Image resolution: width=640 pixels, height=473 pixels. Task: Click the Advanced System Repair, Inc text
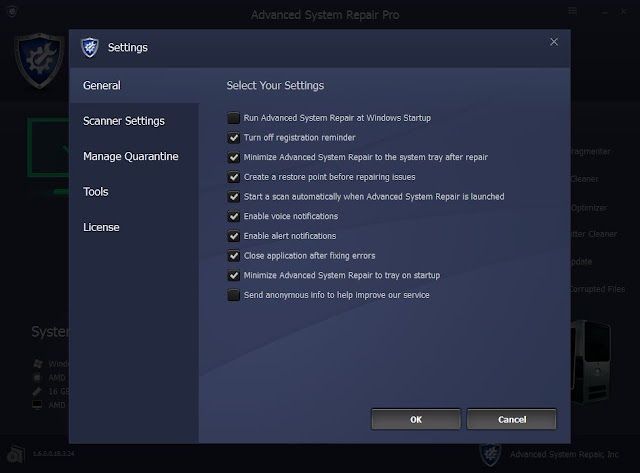[x=564, y=454]
